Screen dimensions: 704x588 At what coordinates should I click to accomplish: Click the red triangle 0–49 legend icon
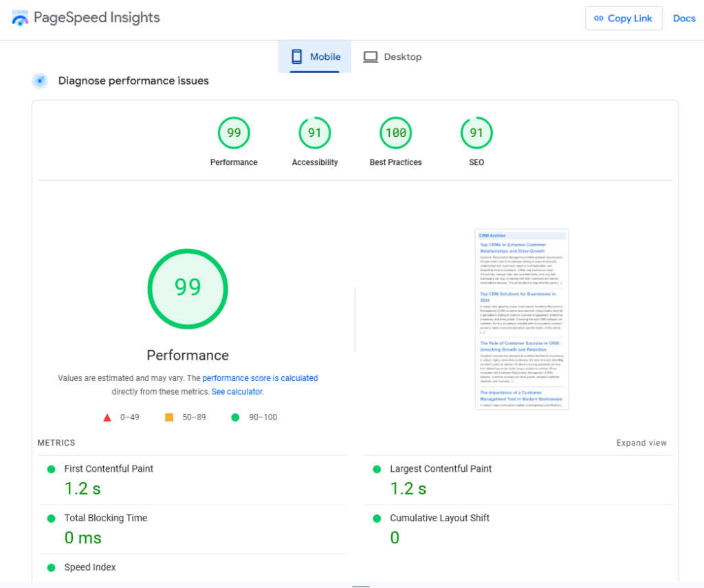107,417
